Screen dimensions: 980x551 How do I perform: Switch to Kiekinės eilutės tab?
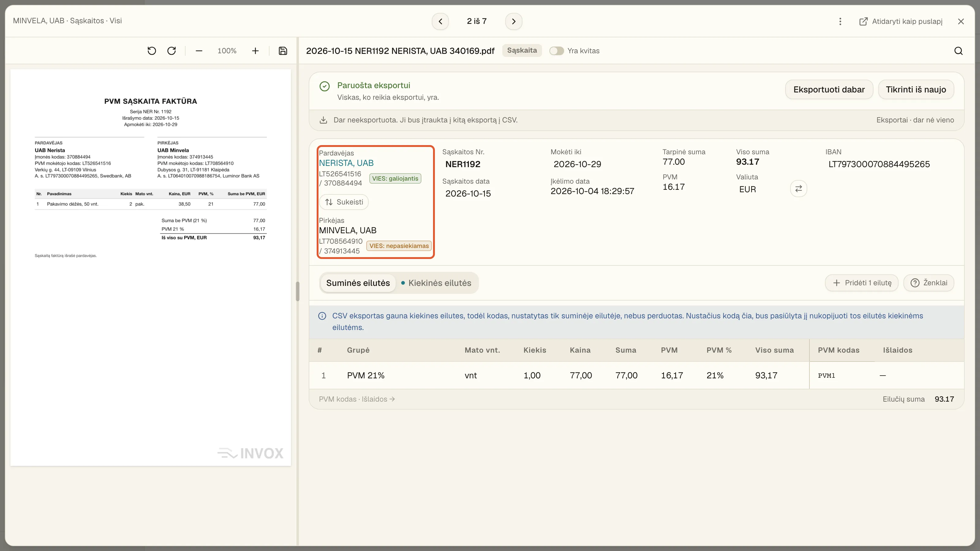tap(436, 283)
